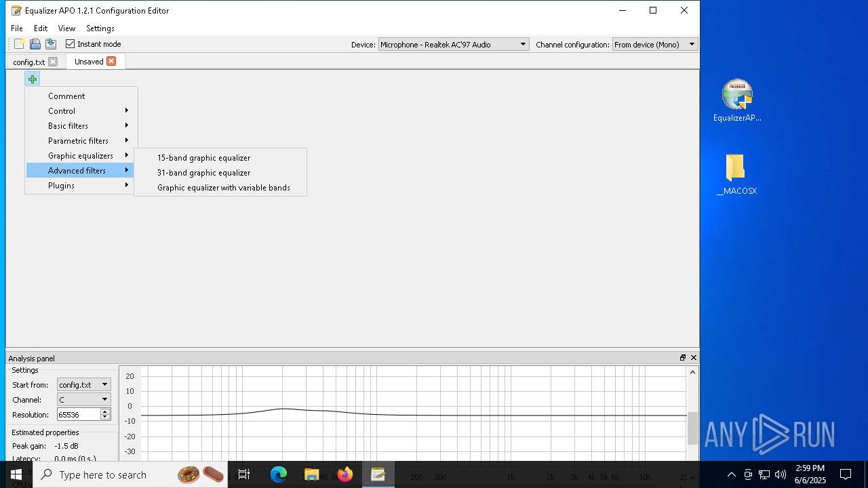Choose Comment from the add menu
The height and width of the screenshot is (488, 868).
coord(81,96)
